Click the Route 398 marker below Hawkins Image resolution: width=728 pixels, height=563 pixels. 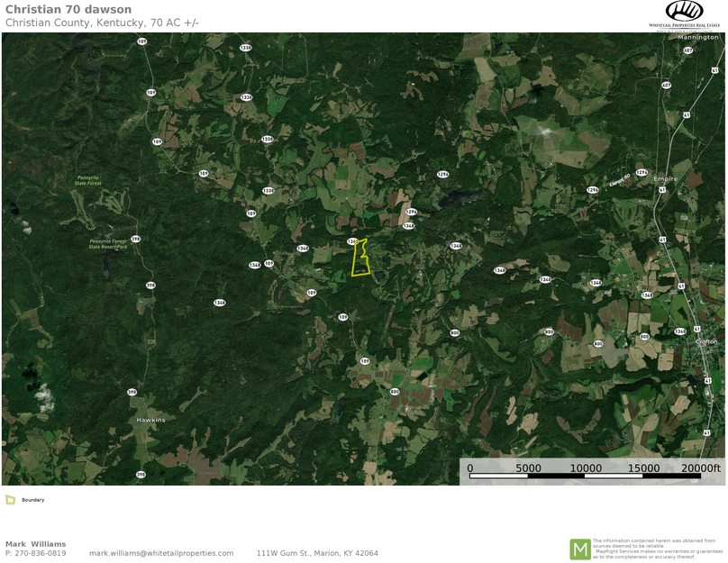(x=141, y=475)
